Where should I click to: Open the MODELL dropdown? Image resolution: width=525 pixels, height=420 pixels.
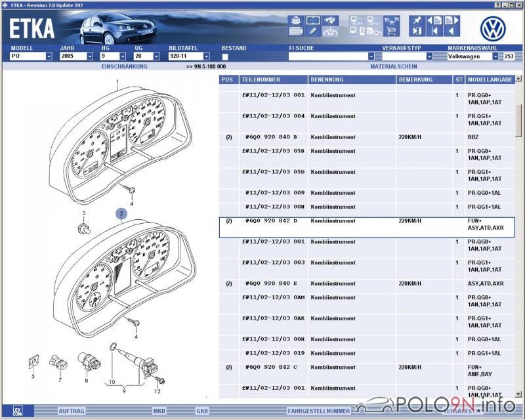click(x=49, y=56)
